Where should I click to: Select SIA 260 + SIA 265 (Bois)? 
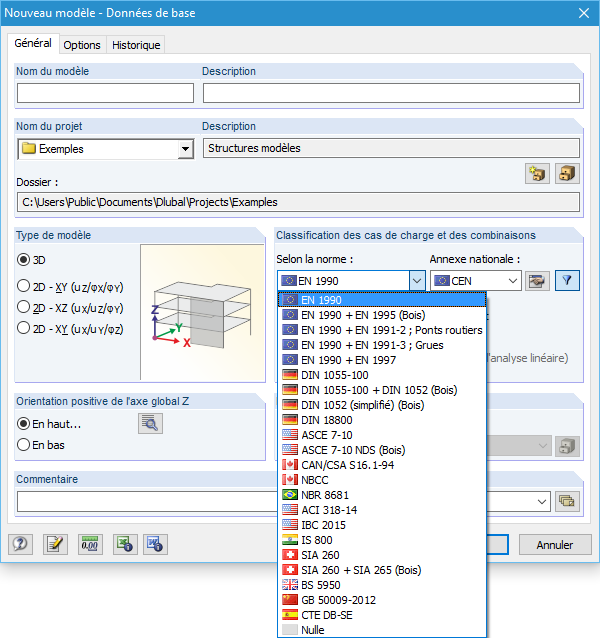click(382, 570)
